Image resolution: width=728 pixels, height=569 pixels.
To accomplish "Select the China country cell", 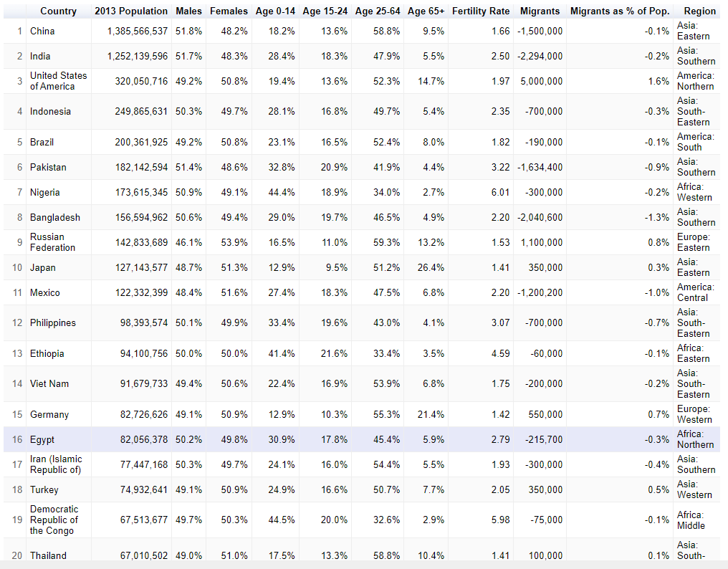I will click(42, 31).
